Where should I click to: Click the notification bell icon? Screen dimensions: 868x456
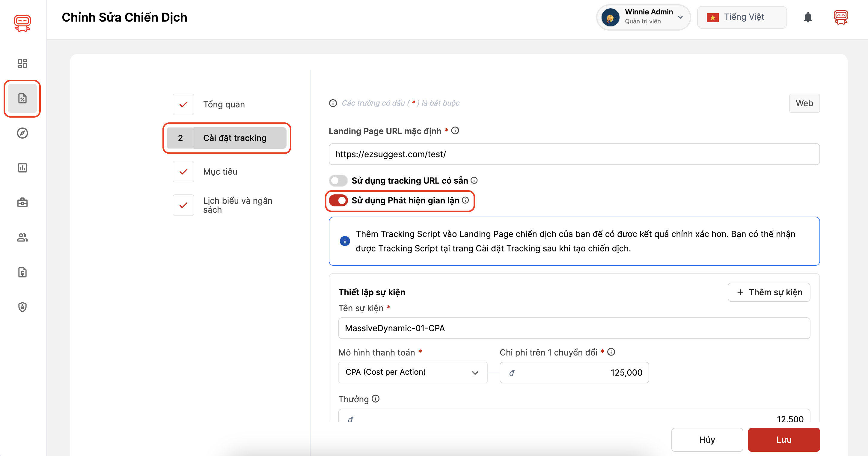pos(808,17)
